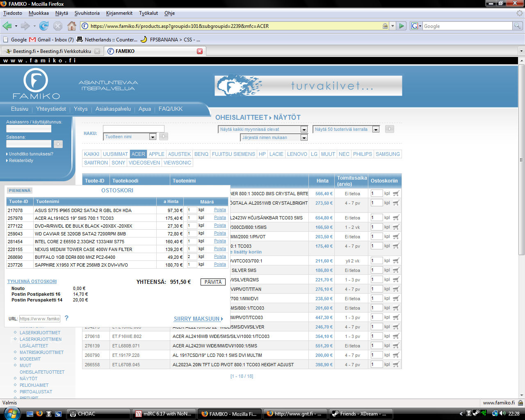Click the 'SIIRRY MAKSUUN' checkout link
Image resolution: width=525 pixels, height=420 pixels.
point(198,319)
